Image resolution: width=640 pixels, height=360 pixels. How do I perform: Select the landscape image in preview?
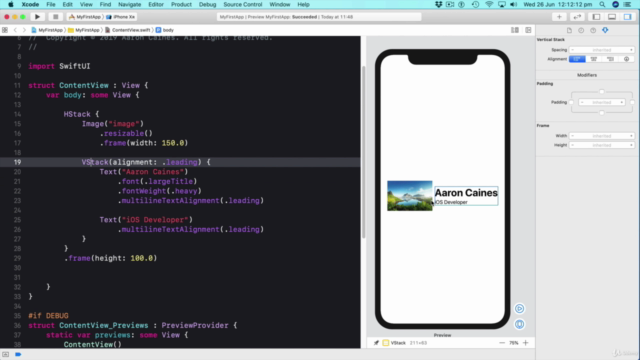point(409,196)
